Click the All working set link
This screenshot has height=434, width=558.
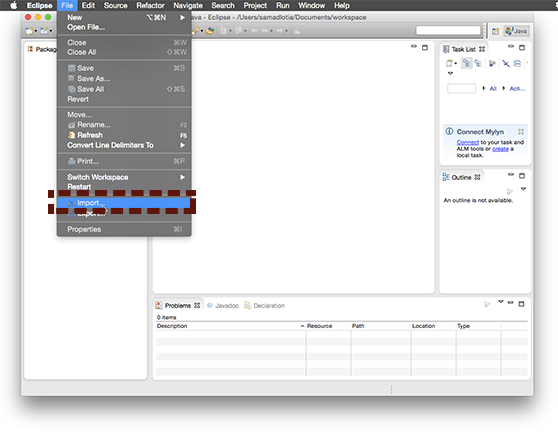[493, 89]
